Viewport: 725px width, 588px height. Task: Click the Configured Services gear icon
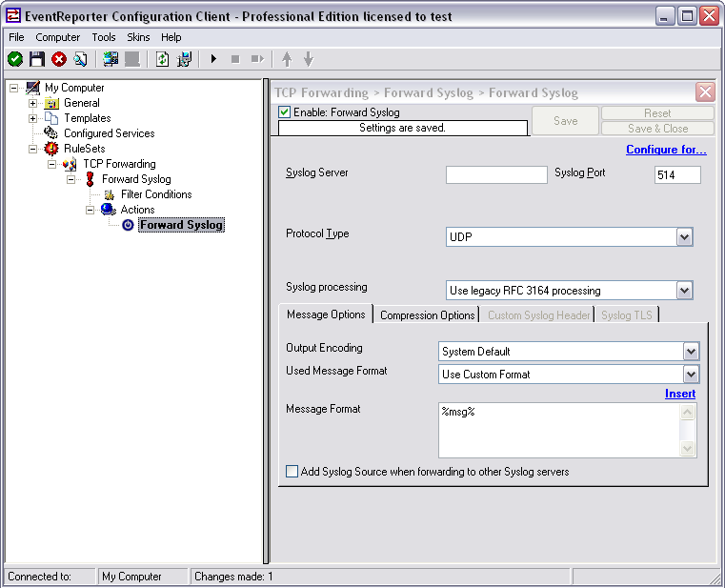pyautogui.click(x=50, y=132)
